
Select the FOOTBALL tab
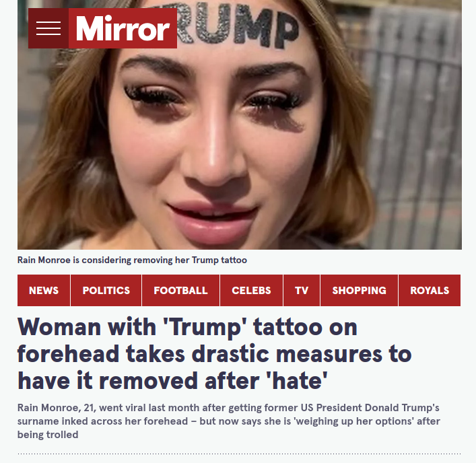click(x=180, y=290)
